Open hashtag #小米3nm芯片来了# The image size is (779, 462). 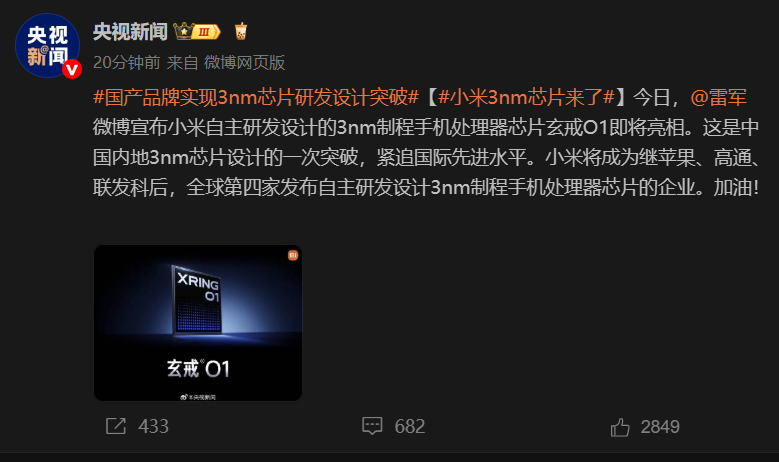pos(527,97)
